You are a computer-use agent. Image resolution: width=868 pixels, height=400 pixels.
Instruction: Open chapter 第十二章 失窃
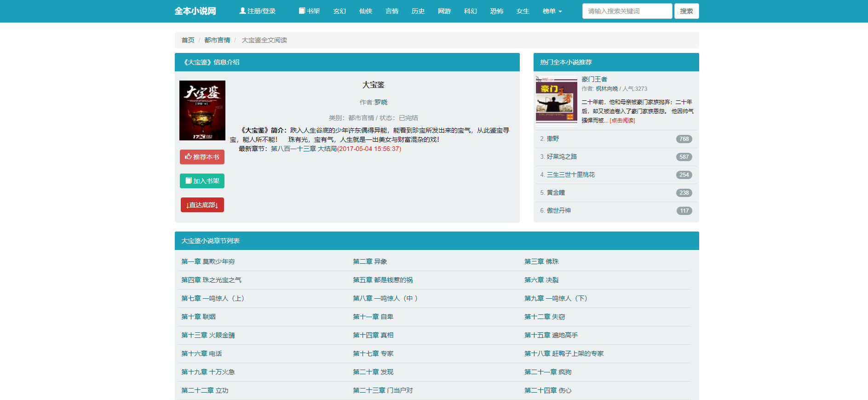(x=545, y=317)
